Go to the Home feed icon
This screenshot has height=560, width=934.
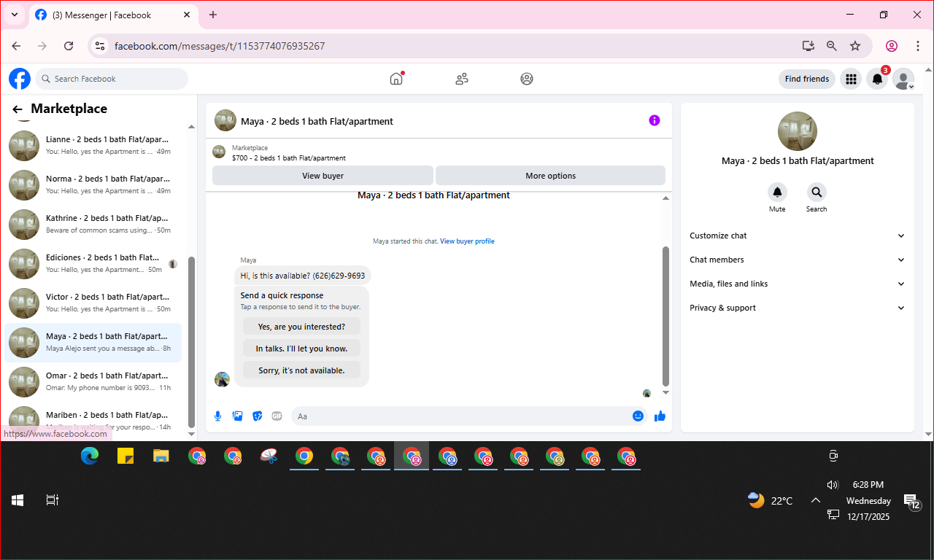click(396, 79)
